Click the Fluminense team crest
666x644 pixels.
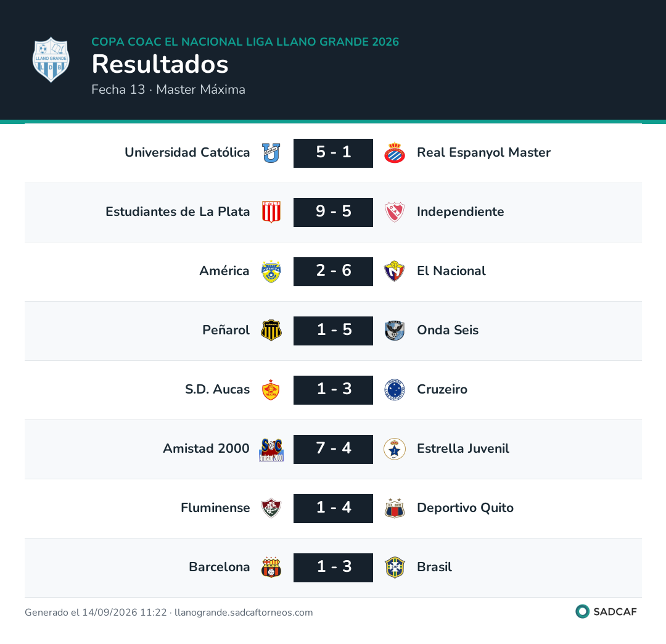point(271,508)
